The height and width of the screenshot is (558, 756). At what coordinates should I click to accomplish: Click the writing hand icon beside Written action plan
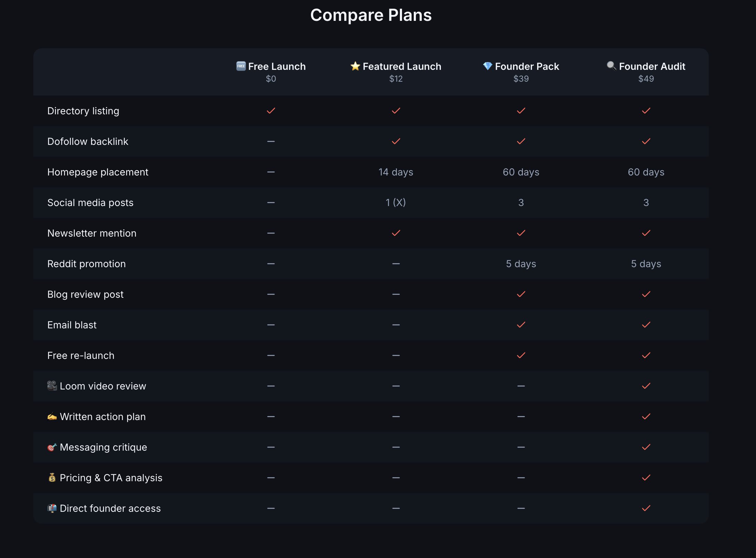coord(52,416)
